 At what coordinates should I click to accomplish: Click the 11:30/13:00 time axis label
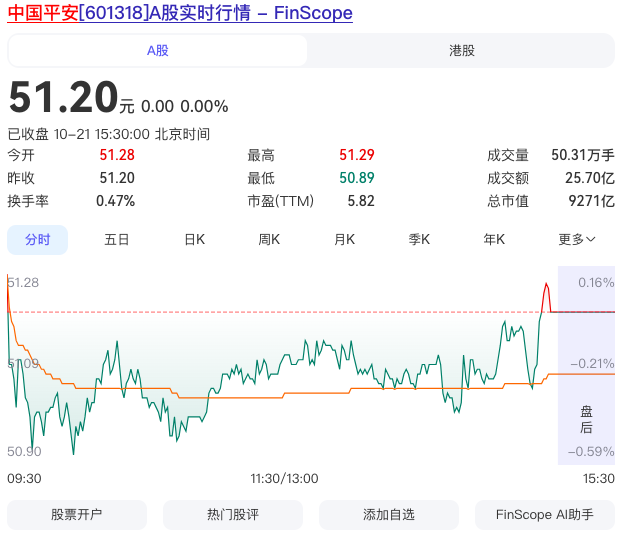point(284,479)
